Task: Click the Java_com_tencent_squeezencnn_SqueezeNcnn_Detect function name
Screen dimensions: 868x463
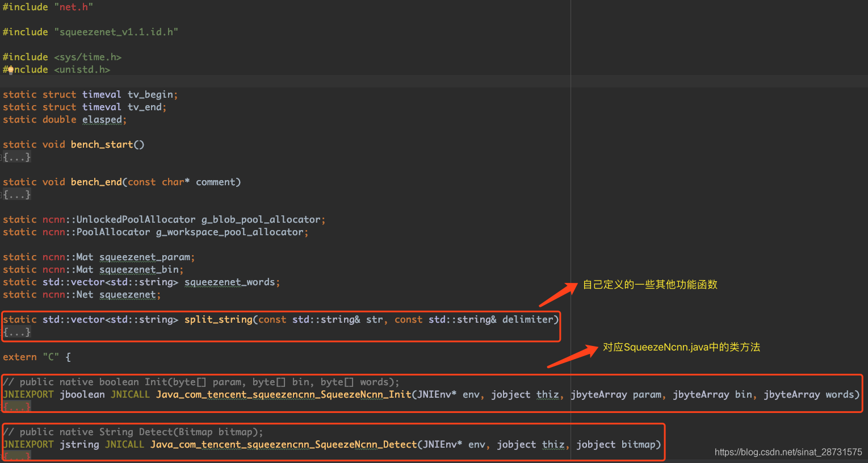Action: tap(284, 444)
